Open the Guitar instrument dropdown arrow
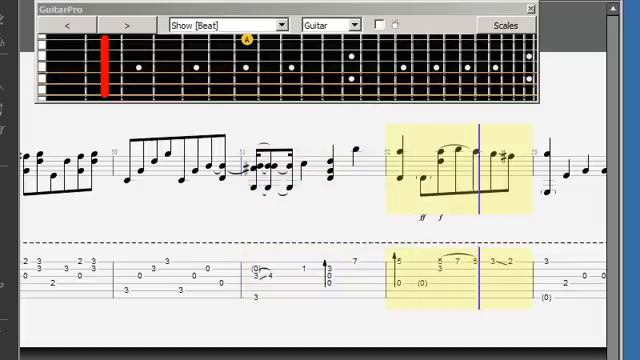640x360 pixels. click(x=355, y=25)
